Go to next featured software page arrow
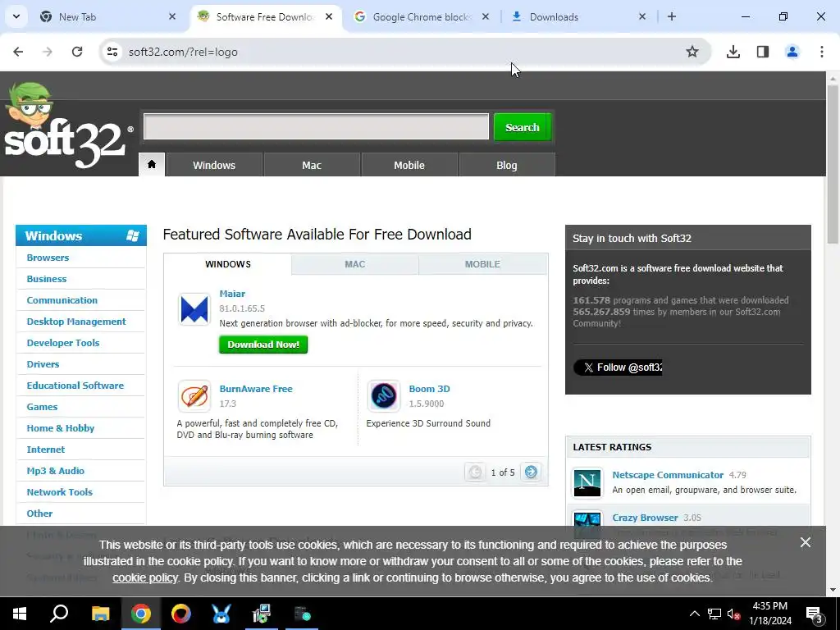Screen dimensions: 840x630 531,472
